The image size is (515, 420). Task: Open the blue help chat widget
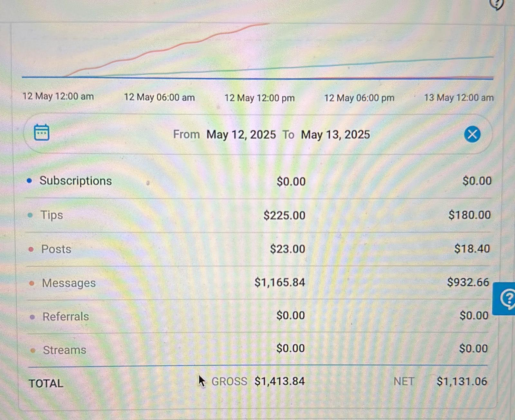pos(506,299)
